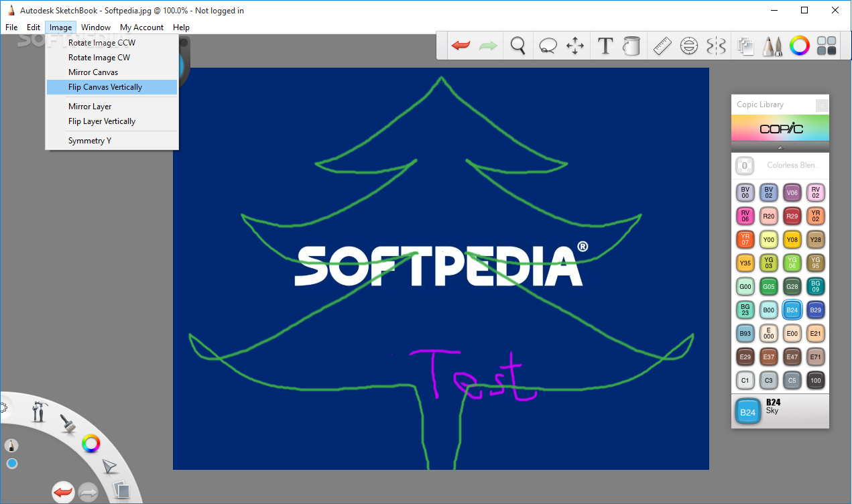The width and height of the screenshot is (852, 504).
Task: Pick the Y08 Copic swatch
Action: click(792, 240)
